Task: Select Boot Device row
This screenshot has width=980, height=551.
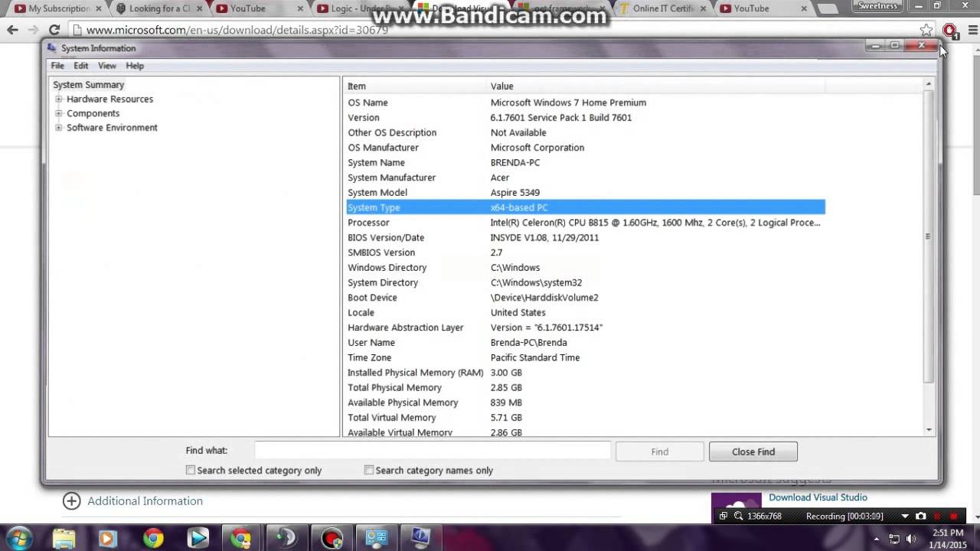Action: 585,298
